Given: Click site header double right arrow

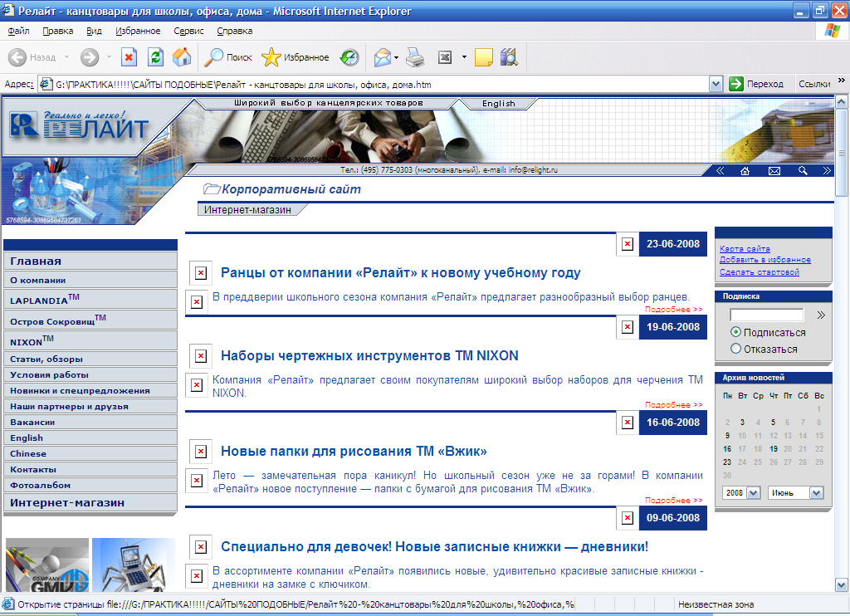Looking at the screenshot, I should point(826,171).
